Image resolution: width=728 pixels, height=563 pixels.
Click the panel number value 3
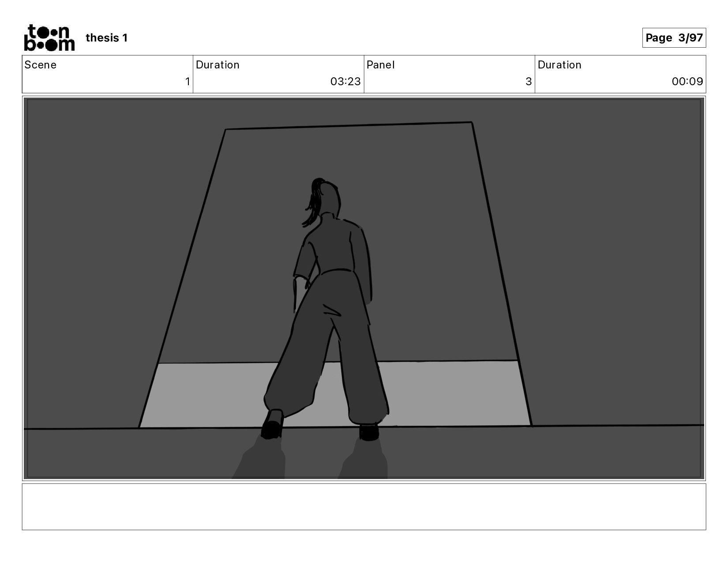click(529, 82)
